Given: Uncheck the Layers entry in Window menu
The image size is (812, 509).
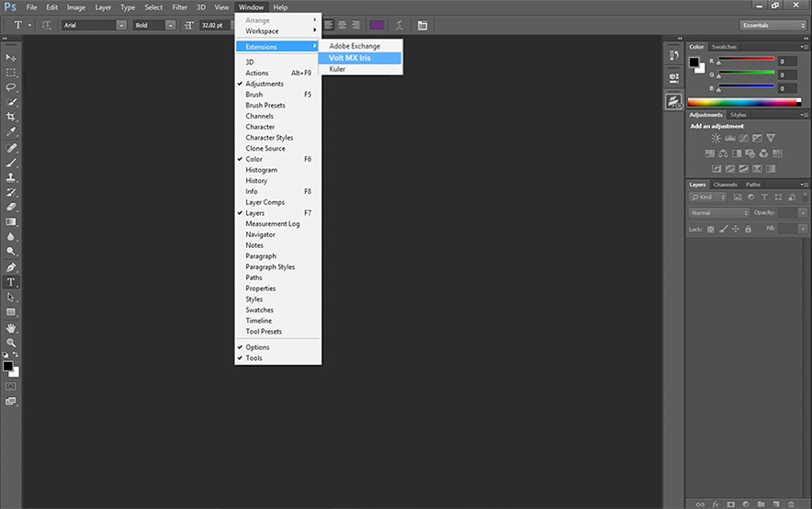Looking at the screenshot, I should pyautogui.click(x=254, y=213).
